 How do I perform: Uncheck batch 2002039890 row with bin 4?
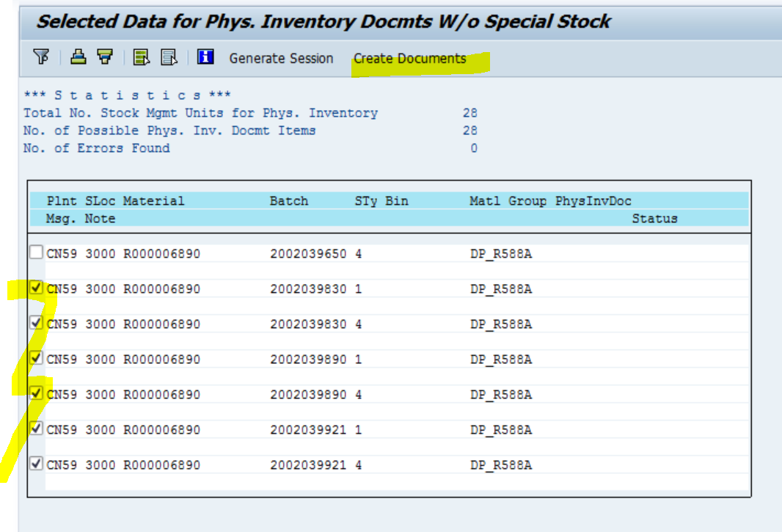pyautogui.click(x=37, y=394)
